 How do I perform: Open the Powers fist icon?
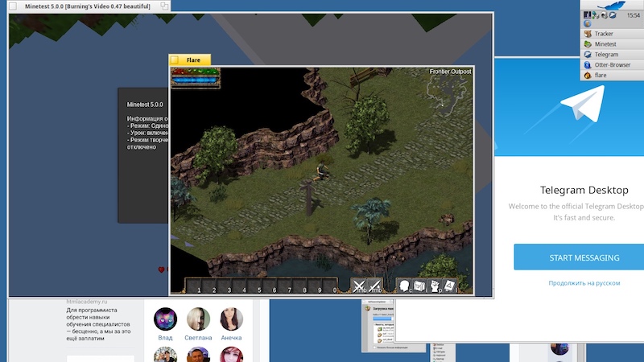(435, 286)
